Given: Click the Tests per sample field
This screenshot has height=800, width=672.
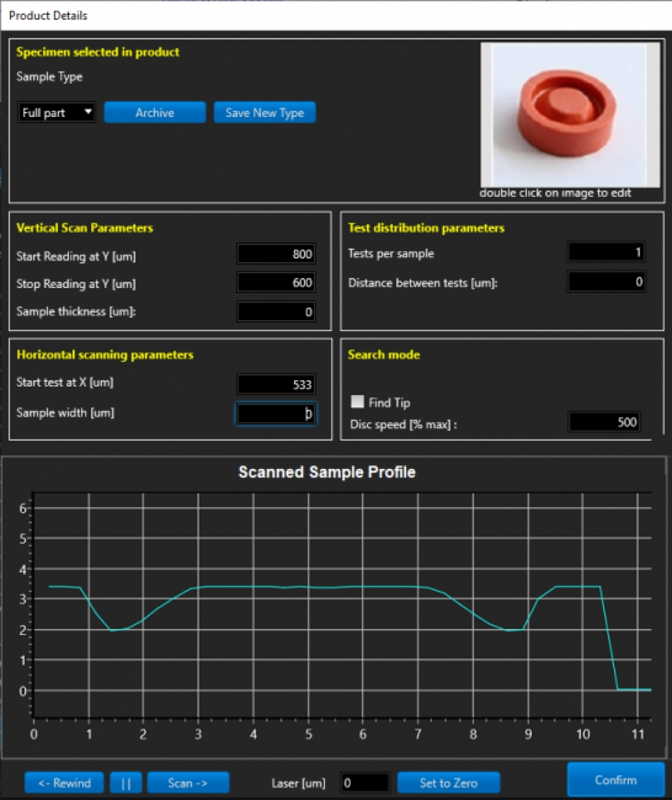Looking at the screenshot, I should pyautogui.click(x=605, y=251).
